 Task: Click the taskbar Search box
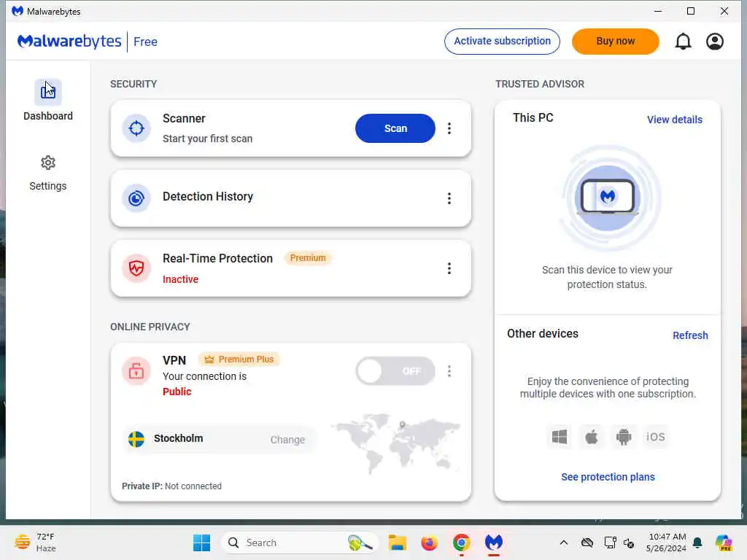(300, 542)
